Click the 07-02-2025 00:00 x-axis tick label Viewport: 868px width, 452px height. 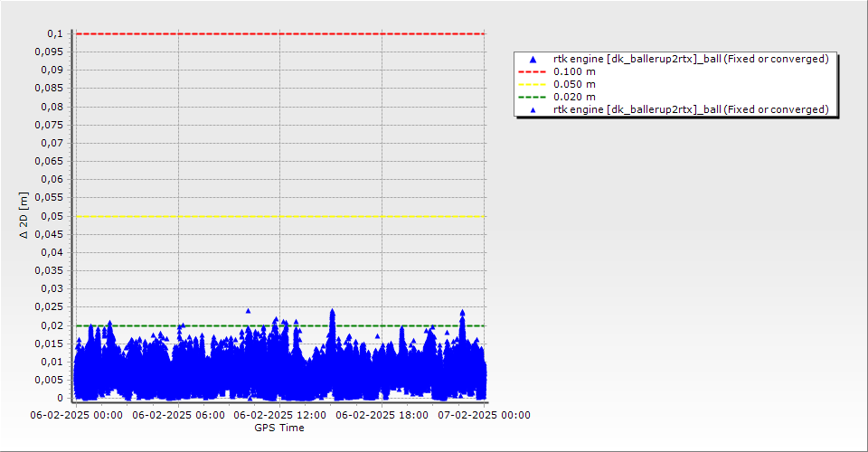[x=484, y=415]
